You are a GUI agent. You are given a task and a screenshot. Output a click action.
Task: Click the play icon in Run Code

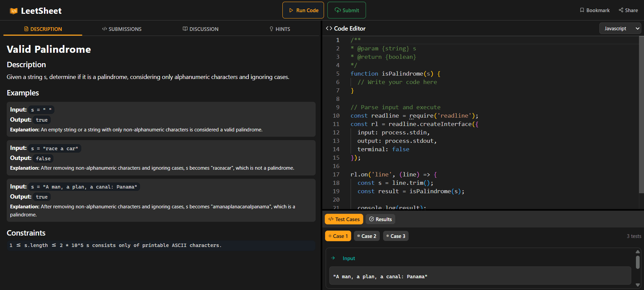click(291, 10)
